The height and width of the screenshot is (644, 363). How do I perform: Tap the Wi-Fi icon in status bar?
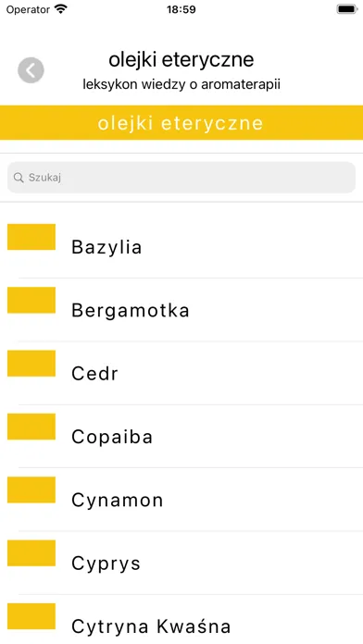pos(61,9)
